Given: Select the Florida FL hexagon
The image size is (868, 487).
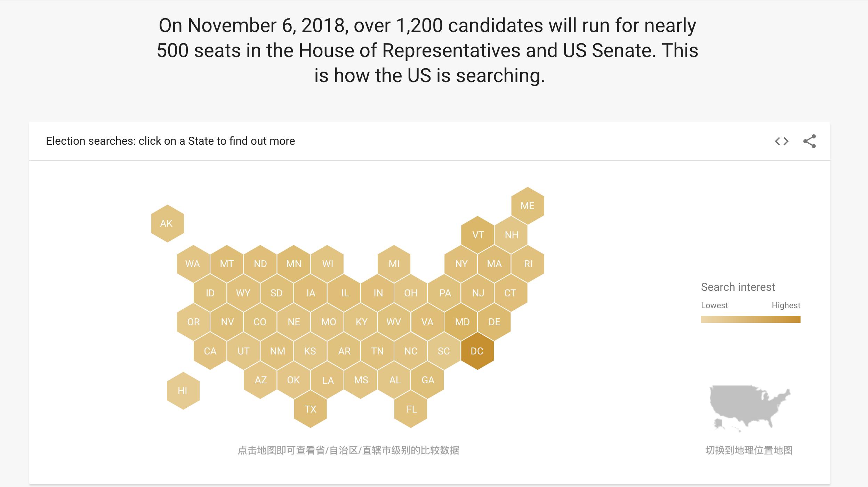Looking at the screenshot, I should (411, 409).
